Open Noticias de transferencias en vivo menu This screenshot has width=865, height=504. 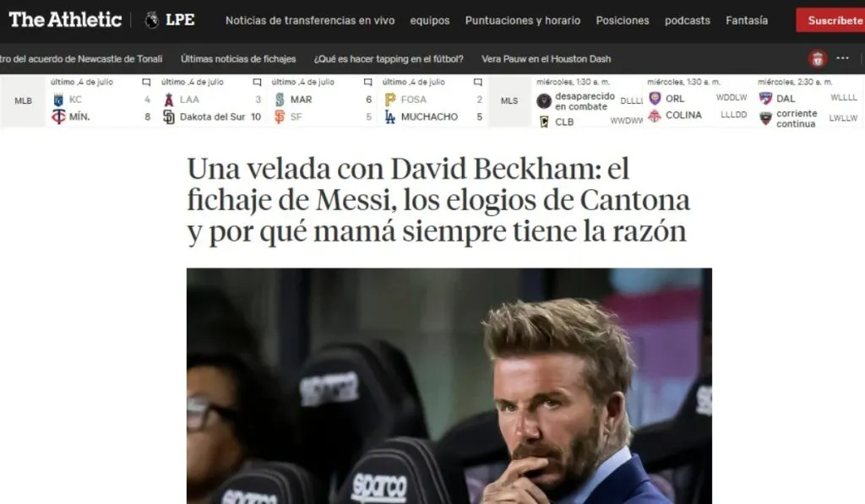(310, 20)
